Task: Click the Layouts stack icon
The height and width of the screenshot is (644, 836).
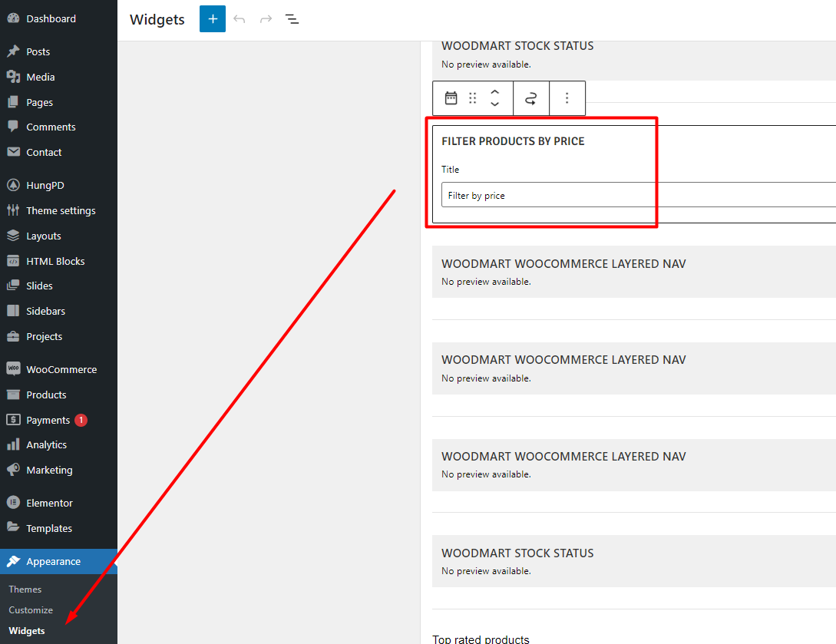Action: click(x=13, y=236)
